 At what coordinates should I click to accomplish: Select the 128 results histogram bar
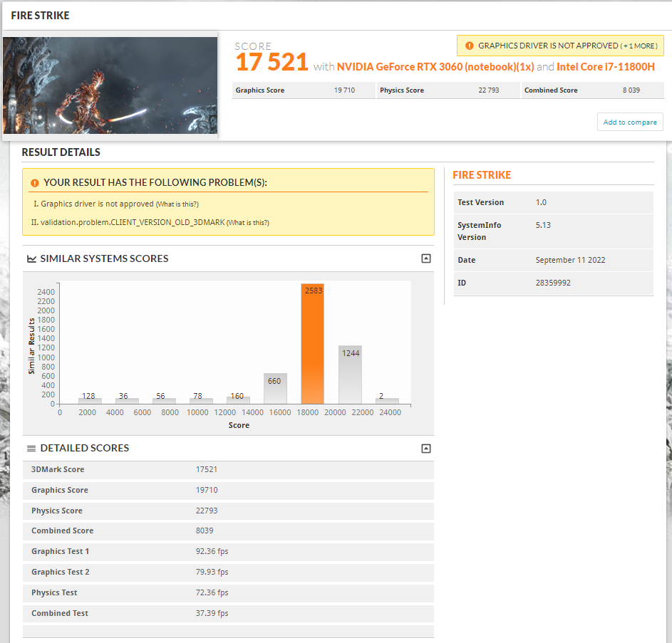pyautogui.click(x=90, y=400)
